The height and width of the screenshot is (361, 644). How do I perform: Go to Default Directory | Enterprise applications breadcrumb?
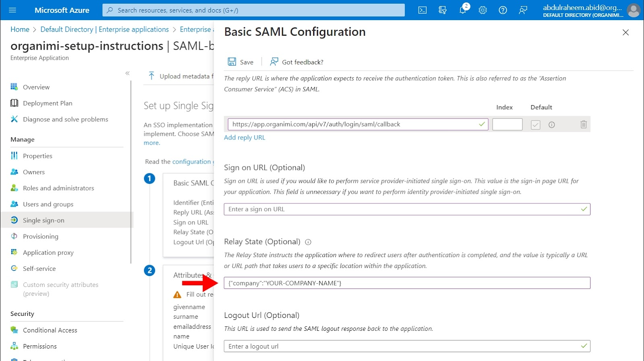tap(105, 29)
